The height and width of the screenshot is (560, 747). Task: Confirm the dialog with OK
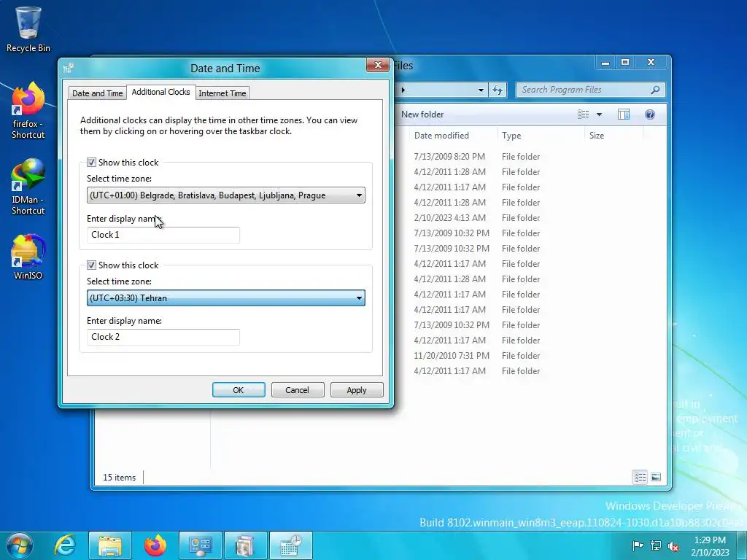point(239,390)
